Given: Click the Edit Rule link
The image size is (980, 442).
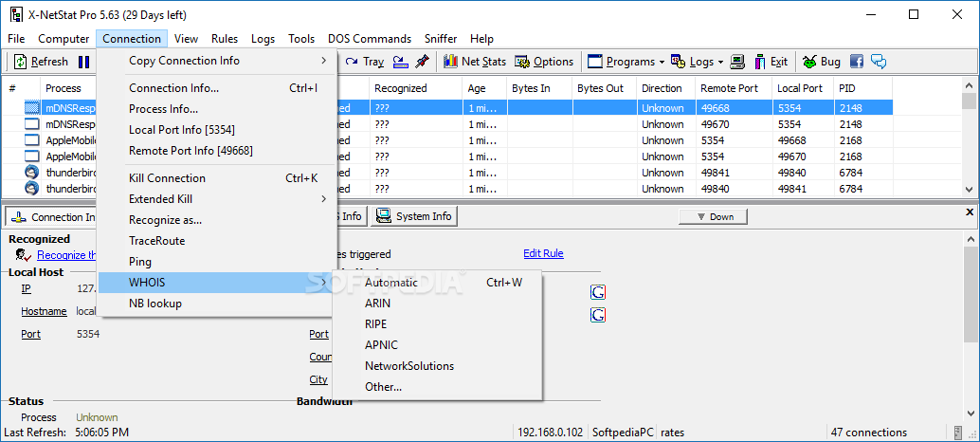Looking at the screenshot, I should 543,254.
